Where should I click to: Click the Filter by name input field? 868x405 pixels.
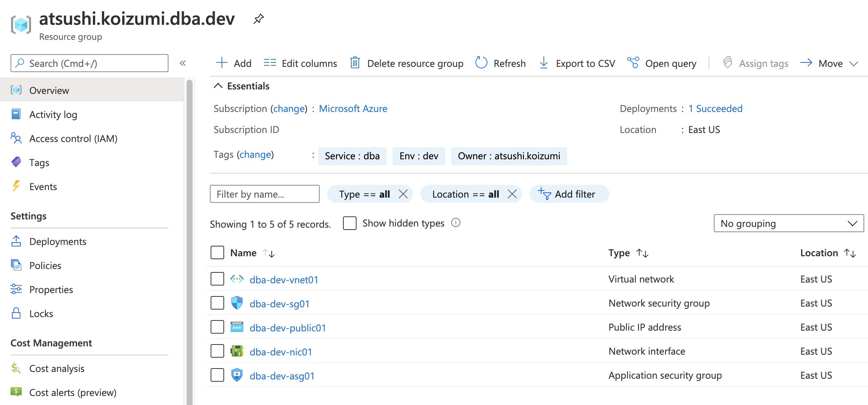(x=264, y=194)
